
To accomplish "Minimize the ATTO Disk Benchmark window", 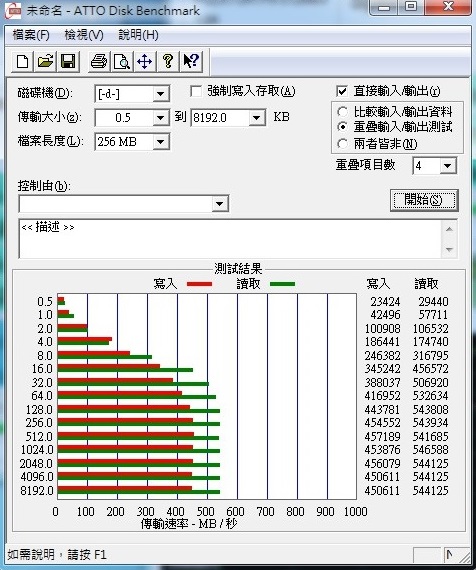I will [385, 7].
